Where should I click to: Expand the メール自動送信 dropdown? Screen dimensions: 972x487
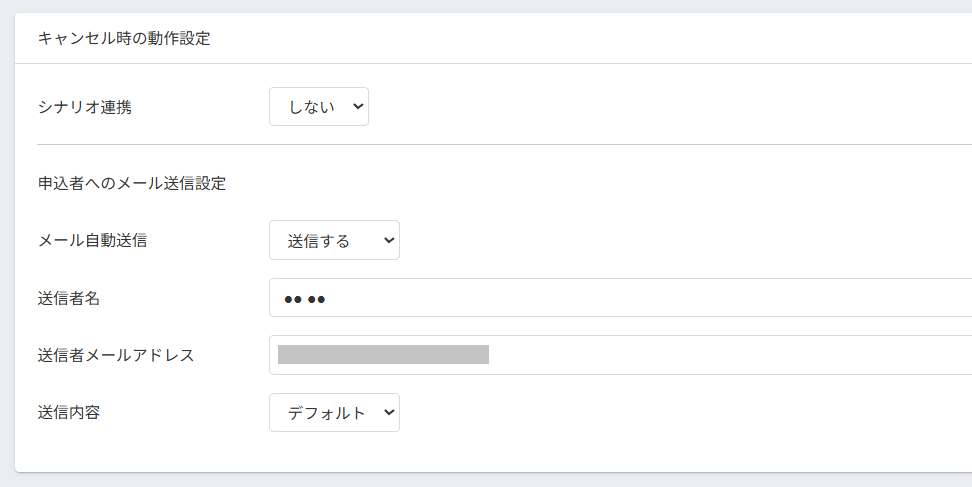(x=334, y=240)
